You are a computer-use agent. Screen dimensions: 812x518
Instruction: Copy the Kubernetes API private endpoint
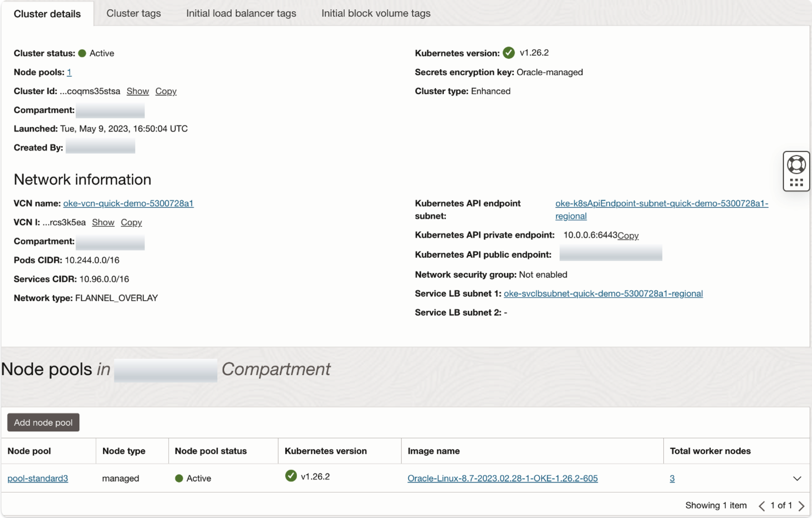(x=628, y=236)
